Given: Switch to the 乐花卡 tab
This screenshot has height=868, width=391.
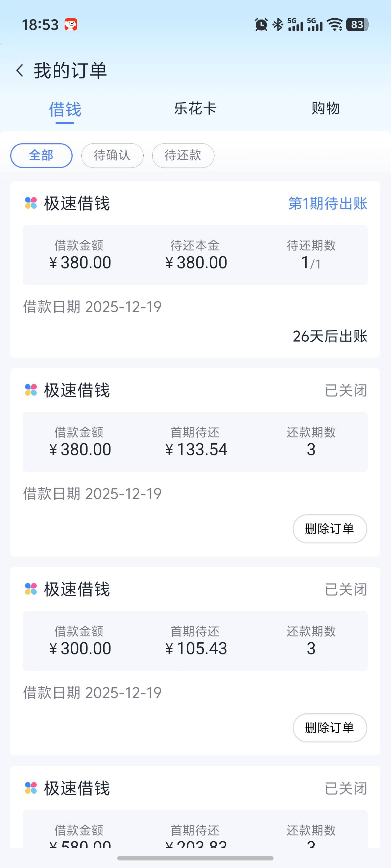Looking at the screenshot, I should pos(195,108).
